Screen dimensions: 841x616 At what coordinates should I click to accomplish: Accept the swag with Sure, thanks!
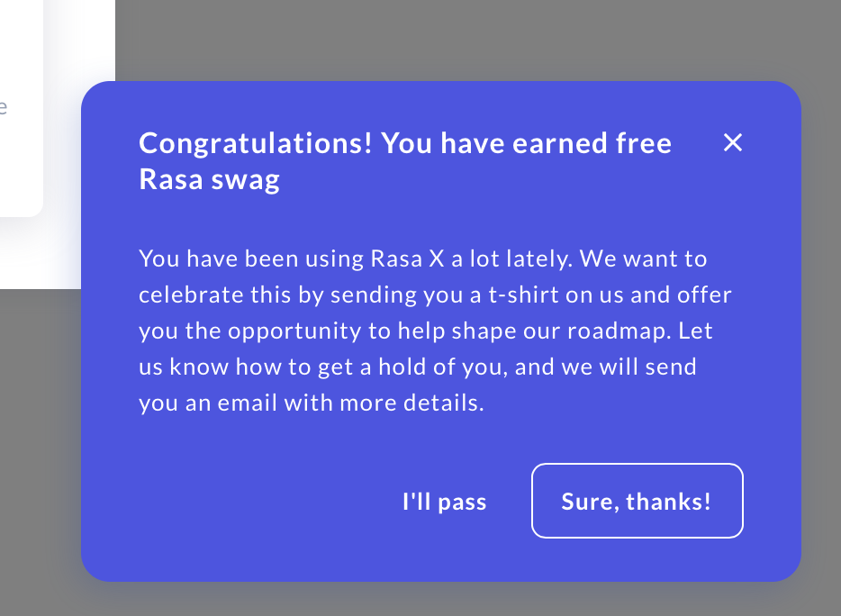(x=637, y=502)
